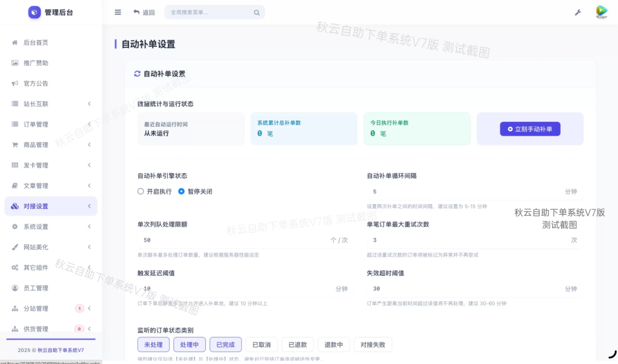Click sitemap icon beside 供货管理

(14, 329)
